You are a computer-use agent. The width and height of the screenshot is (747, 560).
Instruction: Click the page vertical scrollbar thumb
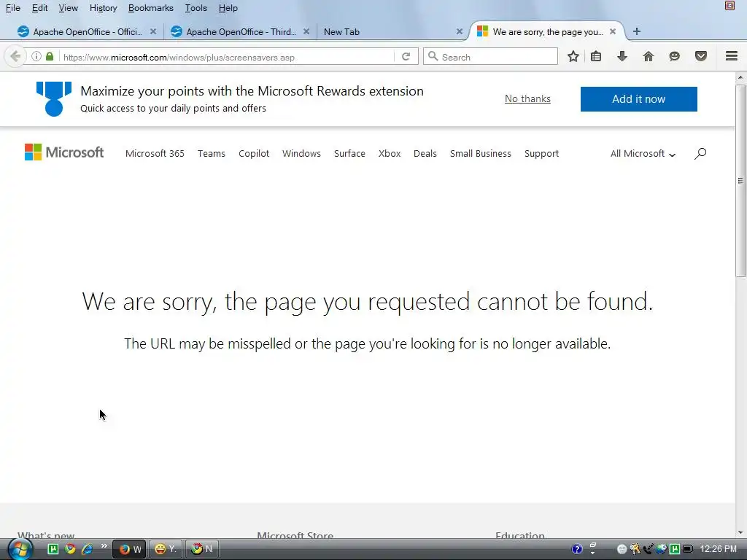740,181
